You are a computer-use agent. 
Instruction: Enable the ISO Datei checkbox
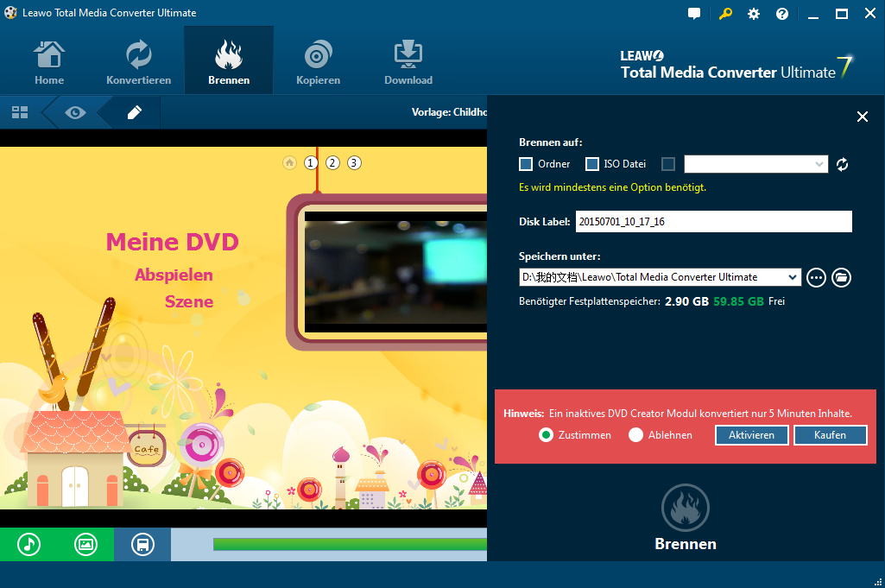592,164
